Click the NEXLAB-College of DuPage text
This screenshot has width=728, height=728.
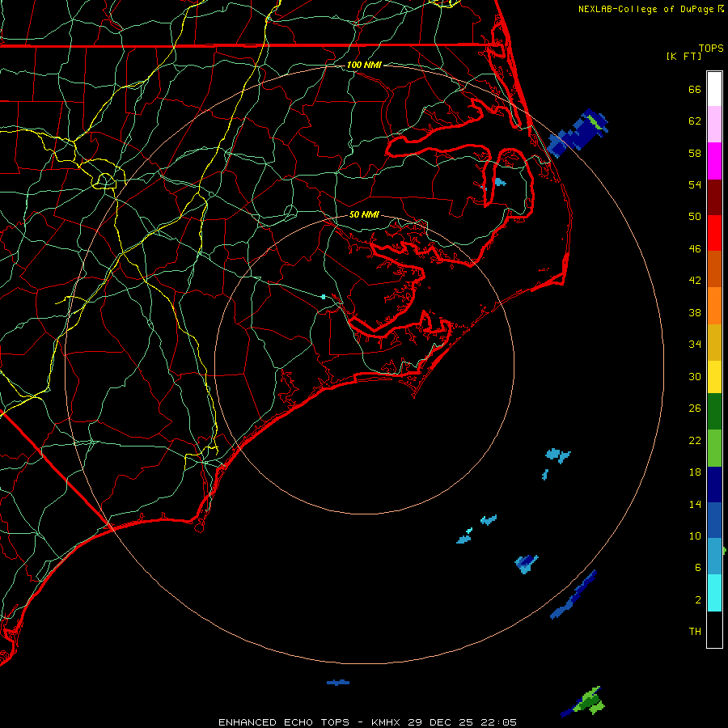click(646, 9)
